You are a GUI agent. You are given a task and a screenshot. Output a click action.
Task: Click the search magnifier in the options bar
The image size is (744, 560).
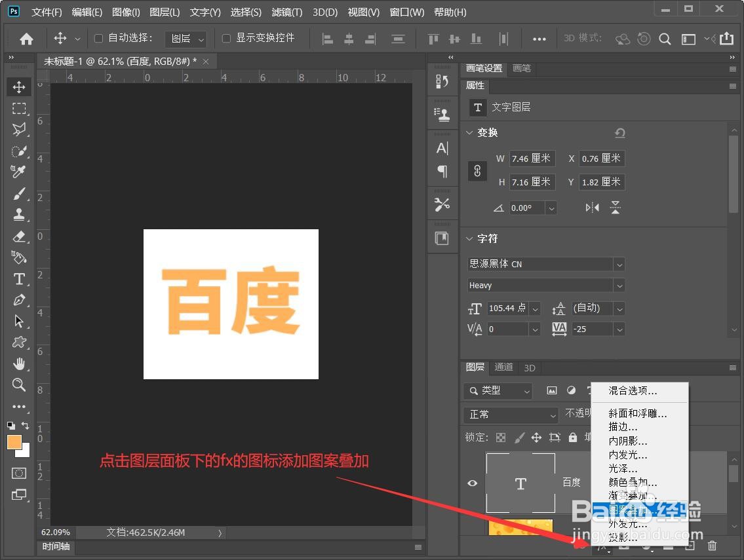click(665, 39)
